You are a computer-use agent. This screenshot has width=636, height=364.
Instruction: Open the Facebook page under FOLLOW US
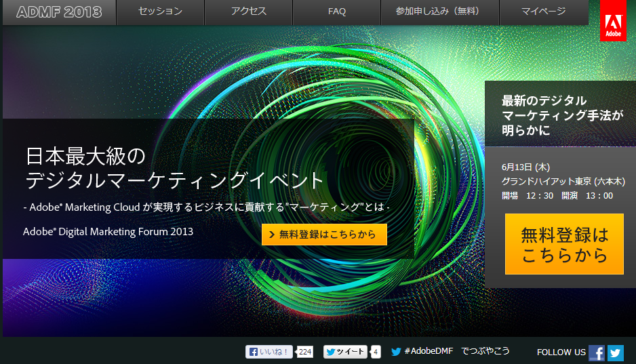point(597,352)
